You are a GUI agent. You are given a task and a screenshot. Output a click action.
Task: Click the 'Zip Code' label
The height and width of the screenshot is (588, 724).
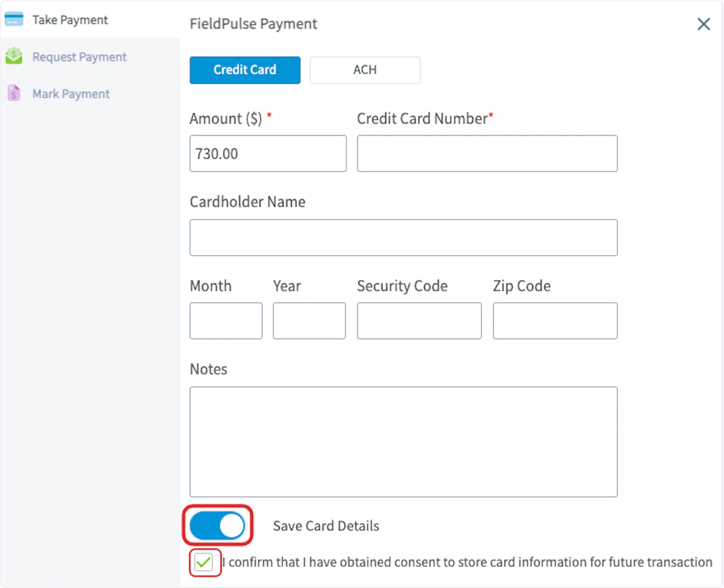522,286
